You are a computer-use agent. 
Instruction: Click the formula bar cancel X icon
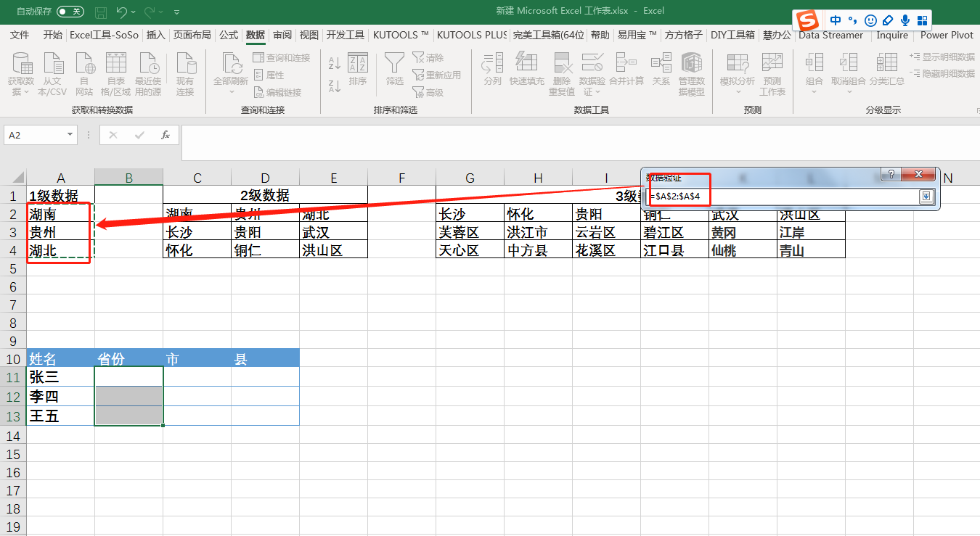pos(113,135)
